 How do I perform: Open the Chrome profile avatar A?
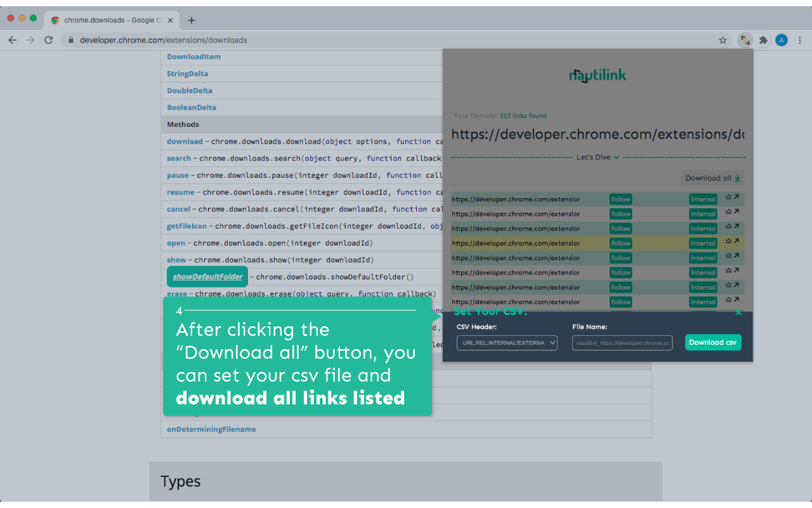782,39
